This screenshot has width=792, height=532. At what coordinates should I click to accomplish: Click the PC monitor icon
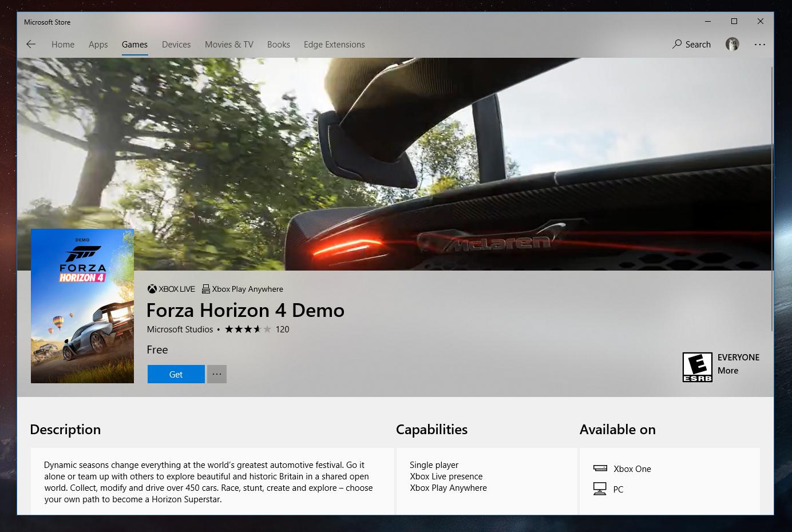point(600,489)
